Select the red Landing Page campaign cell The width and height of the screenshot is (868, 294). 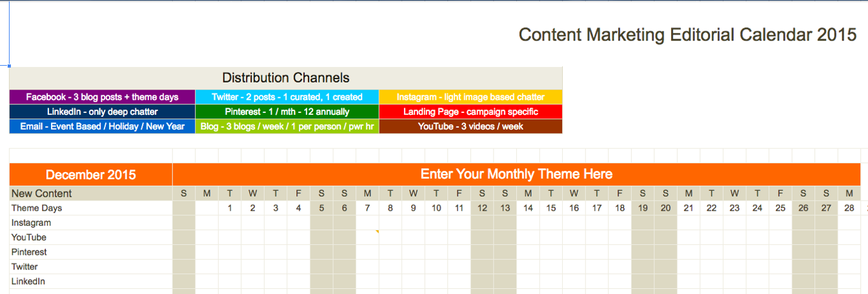click(x=470, y=112)
